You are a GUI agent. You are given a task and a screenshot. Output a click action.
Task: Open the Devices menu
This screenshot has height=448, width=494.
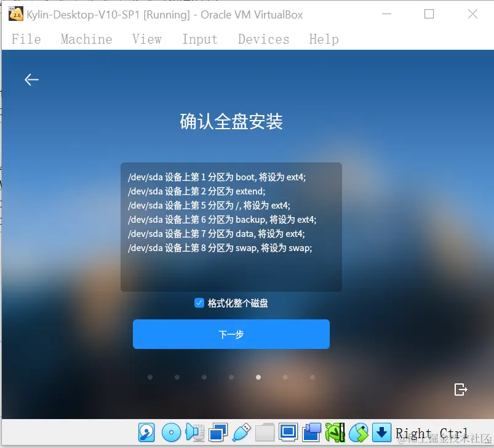point(263,39)
